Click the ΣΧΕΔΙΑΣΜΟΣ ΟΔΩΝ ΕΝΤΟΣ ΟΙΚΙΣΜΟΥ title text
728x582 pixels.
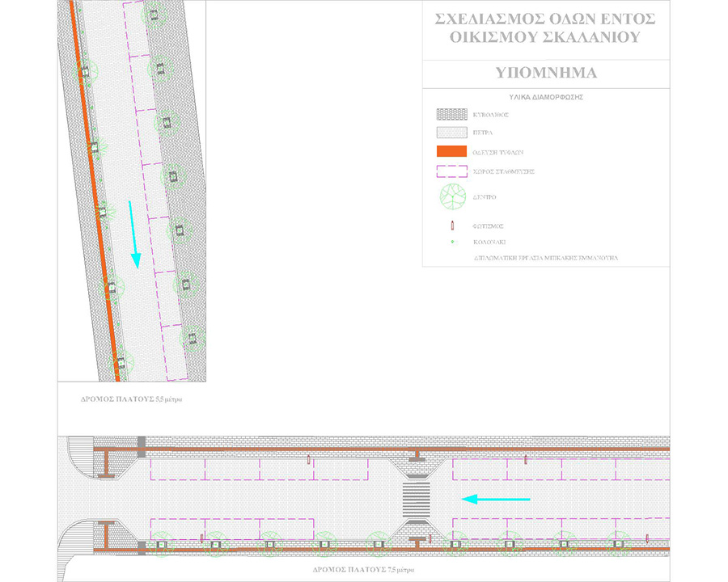coord(544,27)
